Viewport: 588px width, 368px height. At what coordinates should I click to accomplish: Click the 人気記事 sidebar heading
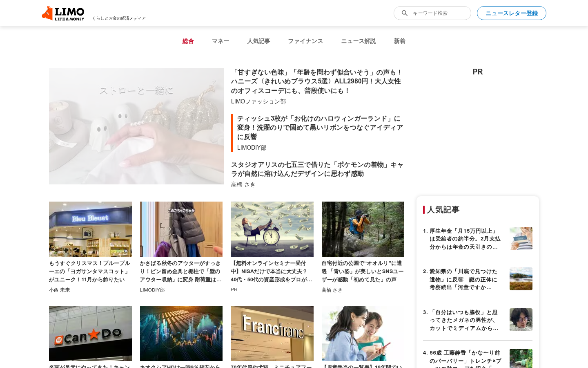[x=443, y=210]
